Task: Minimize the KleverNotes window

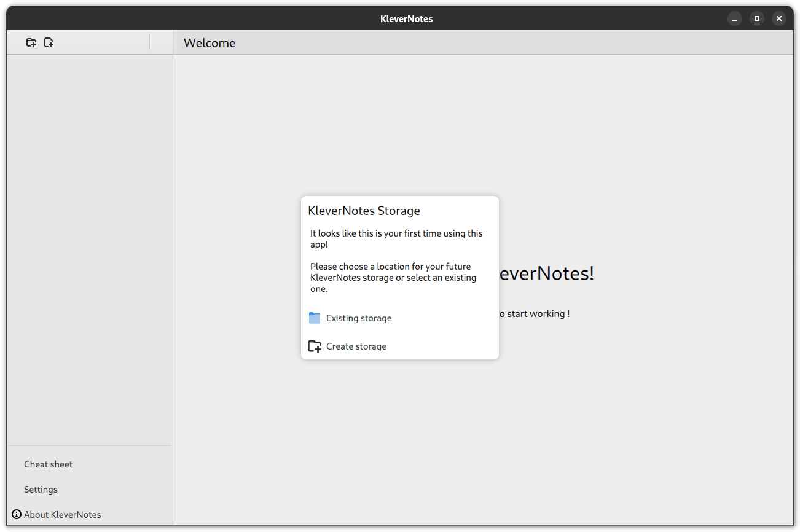Action: (x=735, y=18)
